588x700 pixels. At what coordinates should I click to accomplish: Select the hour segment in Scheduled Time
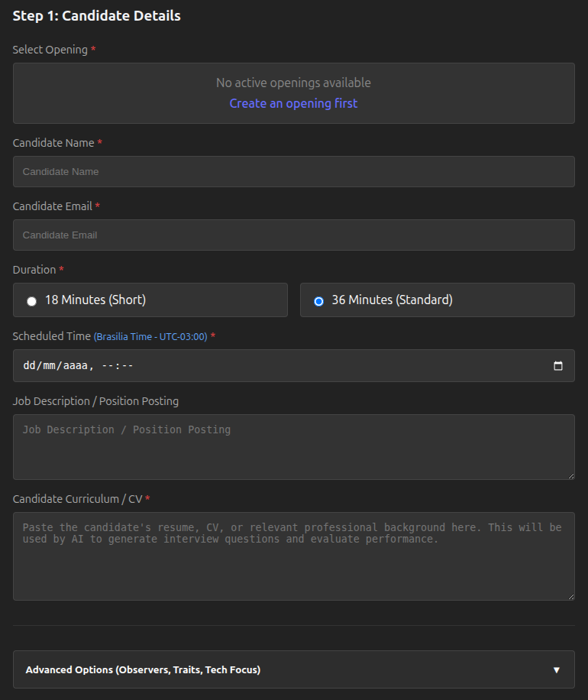tap(108, 366)
